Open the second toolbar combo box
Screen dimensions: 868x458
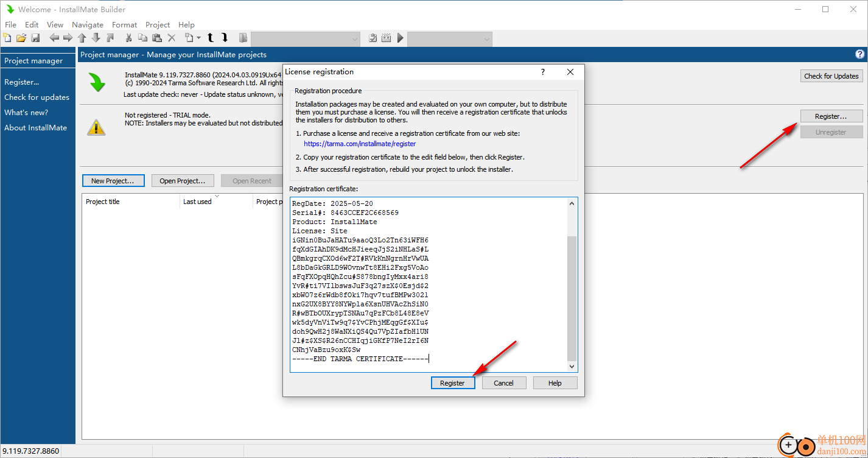[x=449, y=39]
